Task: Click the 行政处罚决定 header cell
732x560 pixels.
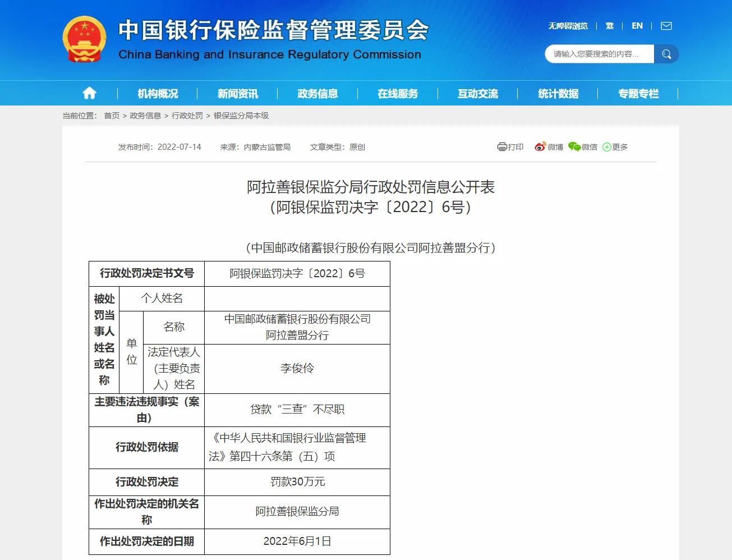Action: point(147,482)
